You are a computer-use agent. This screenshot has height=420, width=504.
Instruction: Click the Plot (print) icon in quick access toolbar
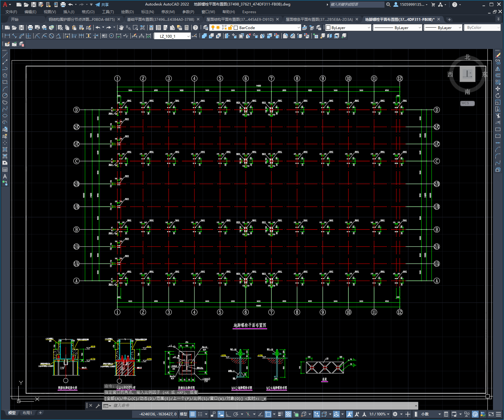(63, 5)
